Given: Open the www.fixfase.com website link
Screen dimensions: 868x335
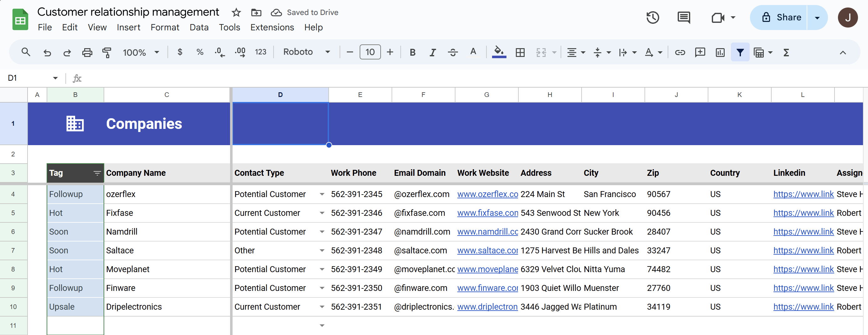Looking at the screenshot, I should pyautogui.click(x=487, y=213).
